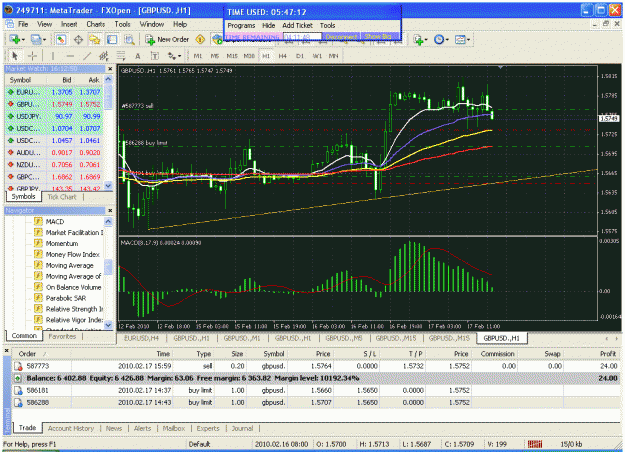
Task: Open the New Chart toolbar icon
Action: pyautogui.click(x=15, y=39)
